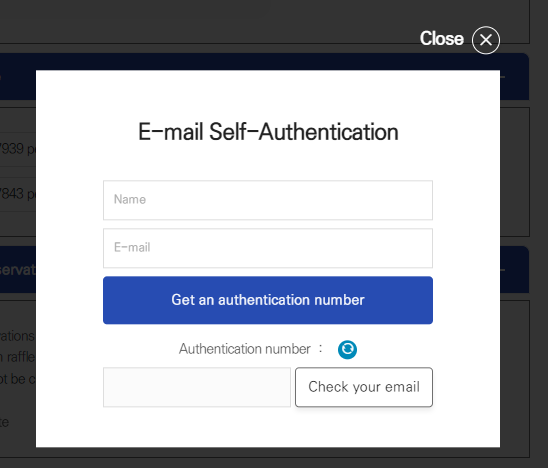Click the Check your email button
This screenshot has width=548, height=468.
(364, 387)
